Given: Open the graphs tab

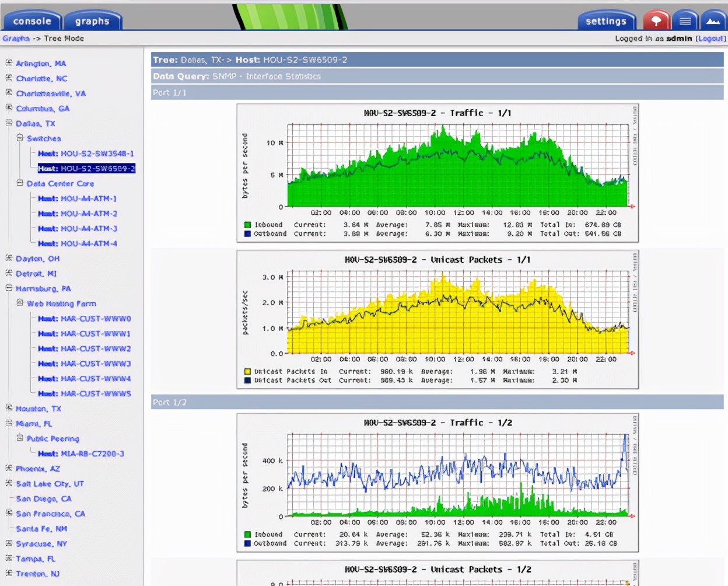Looking at the screenshot, I should click(x=92, y=21).
